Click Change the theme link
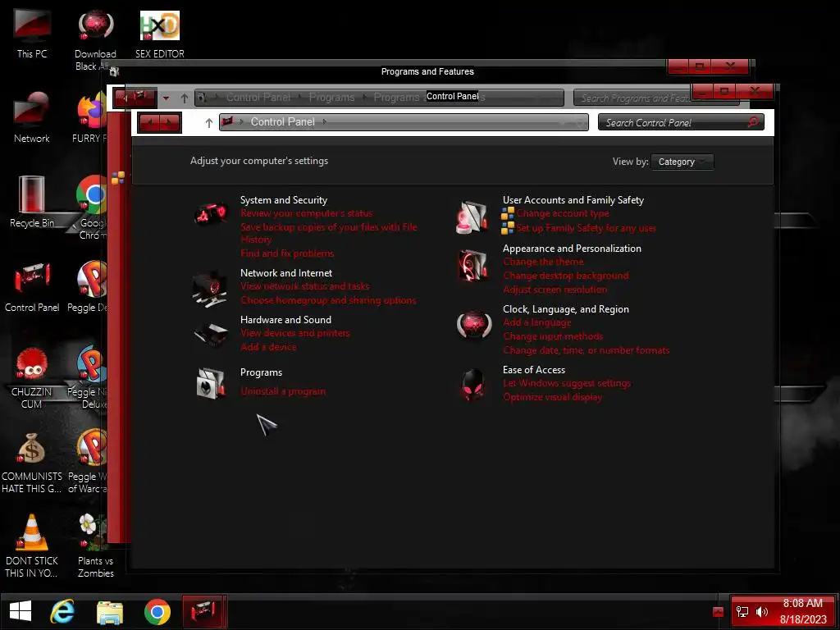The width and height of the screenshot is (840, 630). pyautogui.click(x=543, y=262)
